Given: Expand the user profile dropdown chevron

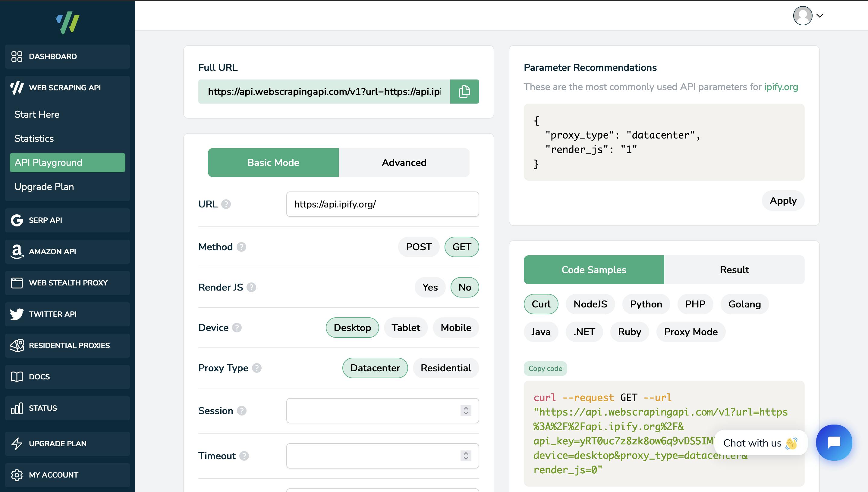Looking at the screenshot, I should (x=820, y=16).
